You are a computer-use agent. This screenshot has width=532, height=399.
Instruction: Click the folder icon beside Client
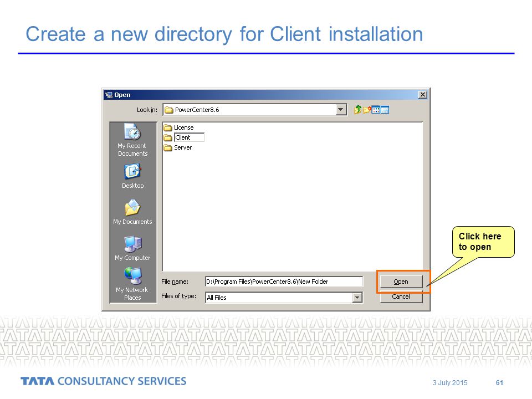(168, 137)
